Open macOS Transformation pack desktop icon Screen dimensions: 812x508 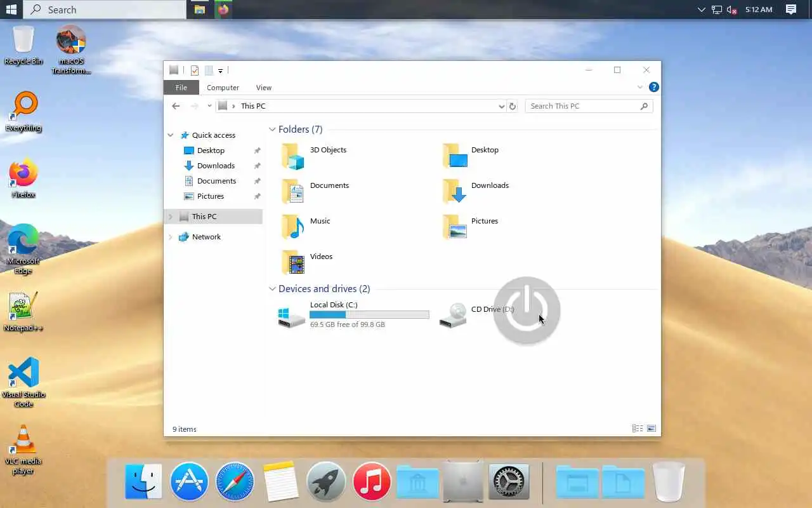tap(70, 51)
